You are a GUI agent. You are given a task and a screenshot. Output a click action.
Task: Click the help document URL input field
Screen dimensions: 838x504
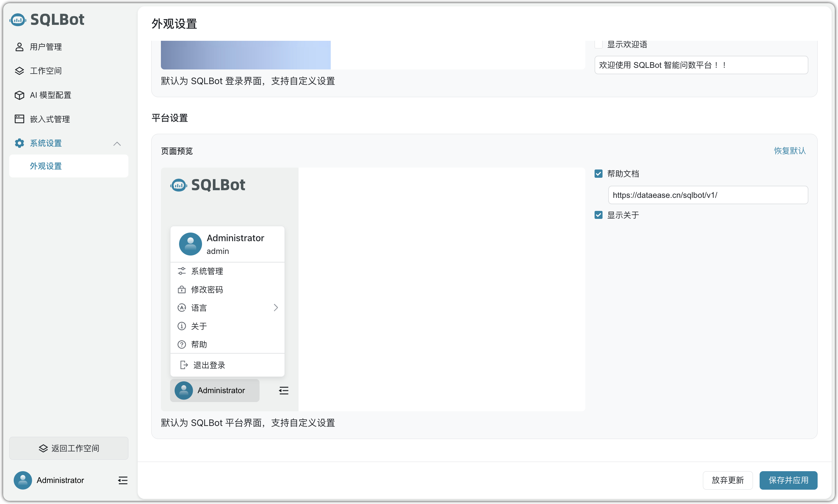pyautogui.click(x=708, y=195)
